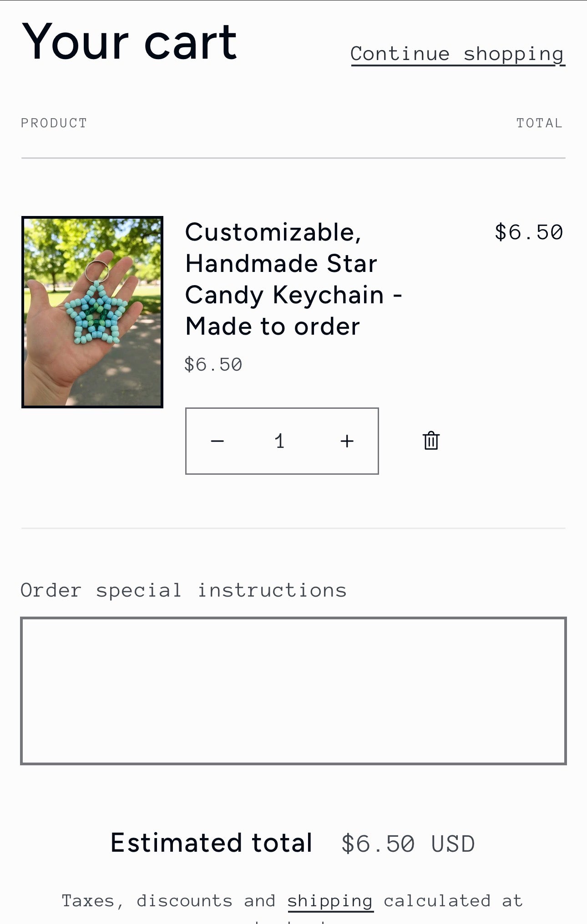Viewport: 587px width, 924px height.
Task: Click the PRODUCT column header
Action: (x=53, y=122)
